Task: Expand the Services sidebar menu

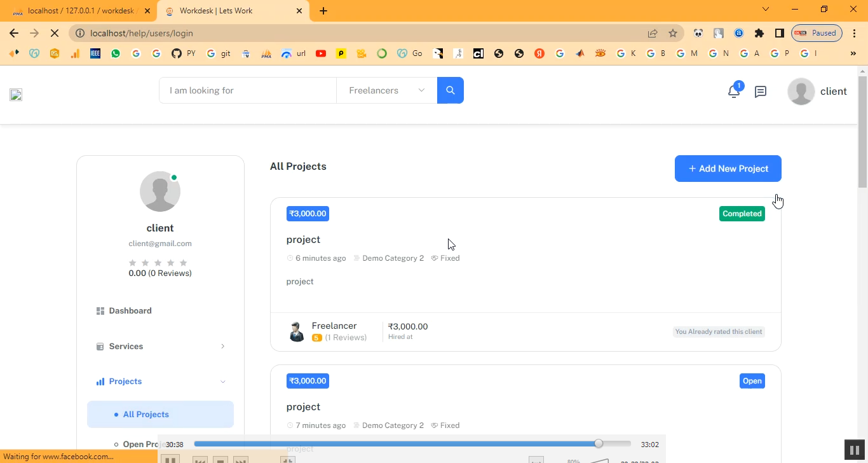Action: 160,346
